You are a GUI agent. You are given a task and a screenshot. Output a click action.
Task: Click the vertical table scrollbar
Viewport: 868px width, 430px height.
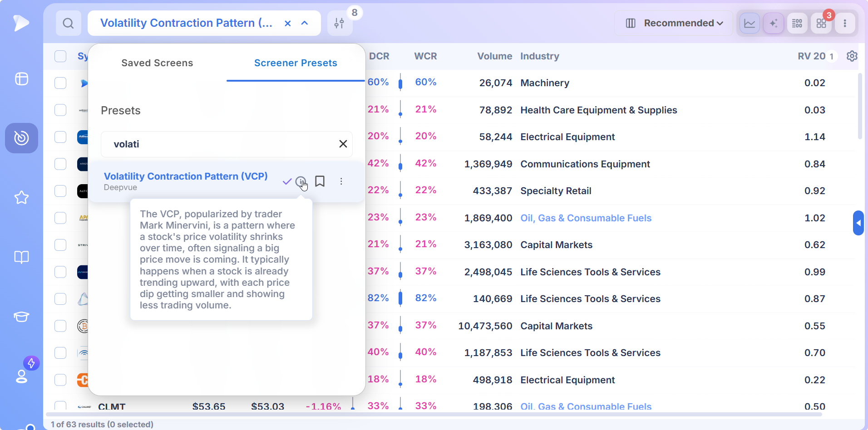point(860,107)
